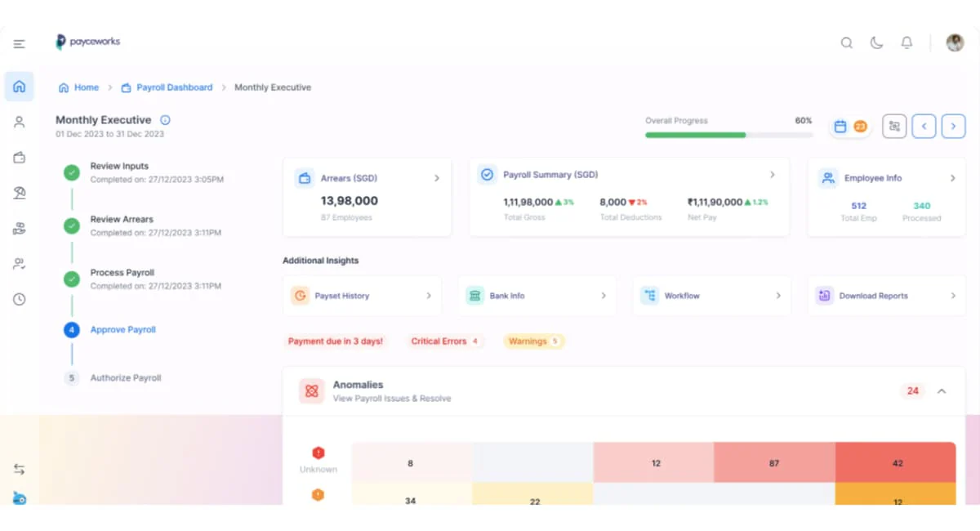This screenshot has height=531, width=980.
Task: Click Download Reports icon
Action: (x=825, y=296)
